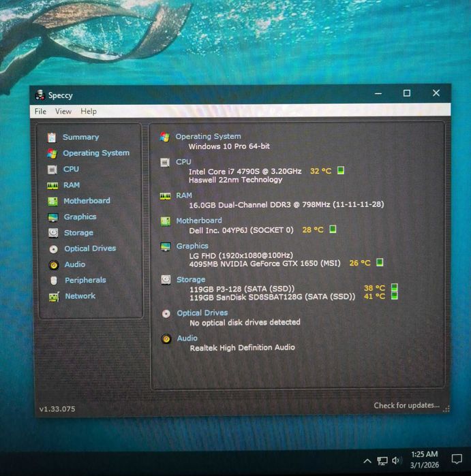Screen dimensions: 471x476
Task: Click the Windows flag icon in summary panel
Action: pyautogui.click(x=165, y=137)
